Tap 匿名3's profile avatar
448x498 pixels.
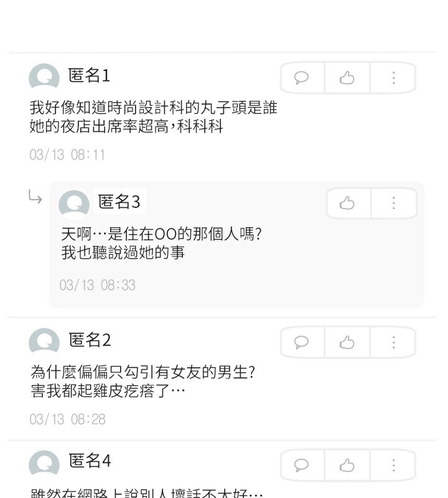click(73, 204)
